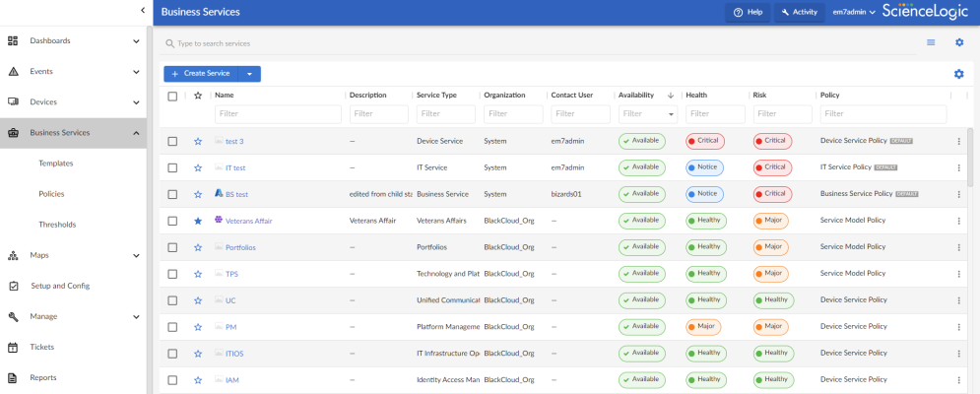Open the Veterans Affair service link
The image size is (980, 394).
pyautogui.click(x=249, y=221)
